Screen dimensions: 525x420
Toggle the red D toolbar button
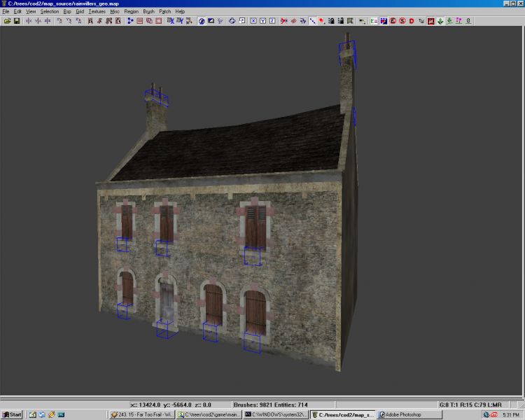point(412,21)
